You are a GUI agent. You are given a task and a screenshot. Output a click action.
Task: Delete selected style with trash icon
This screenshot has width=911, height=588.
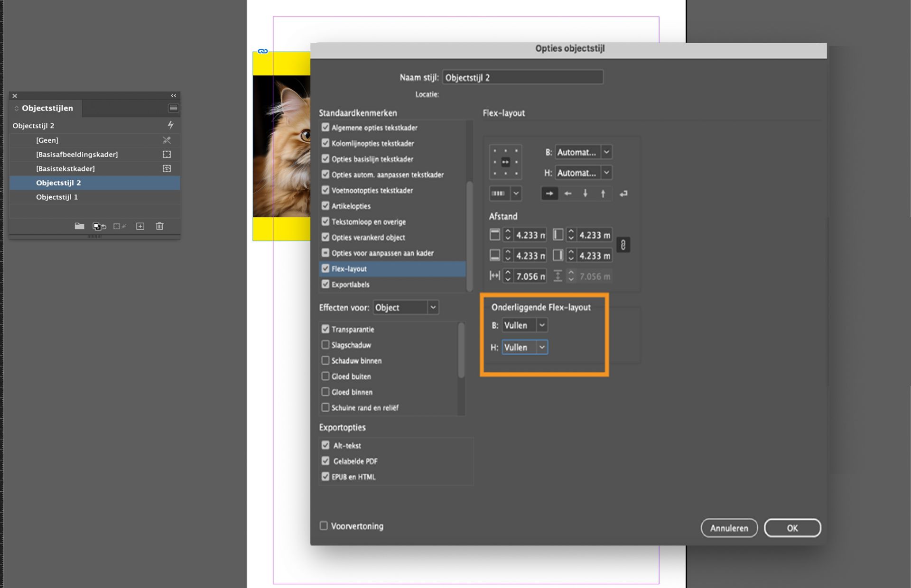pos(159,226)
